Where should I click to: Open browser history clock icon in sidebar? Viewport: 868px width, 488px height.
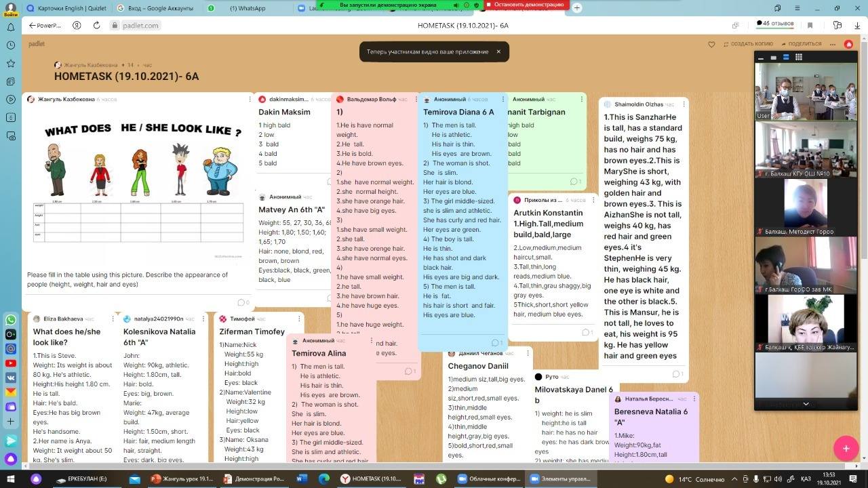[x=11, y=45]
